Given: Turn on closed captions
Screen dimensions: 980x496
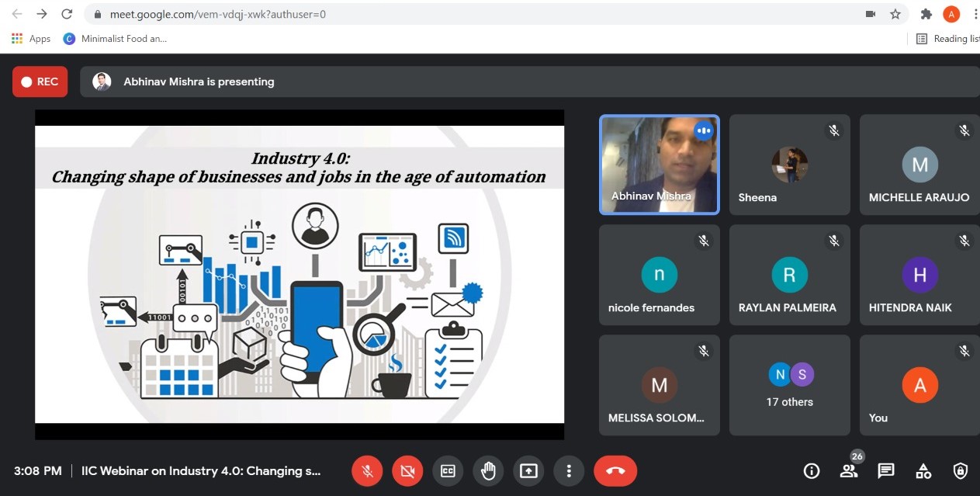Looking at the screenshot, I should [x=448, y=470].
